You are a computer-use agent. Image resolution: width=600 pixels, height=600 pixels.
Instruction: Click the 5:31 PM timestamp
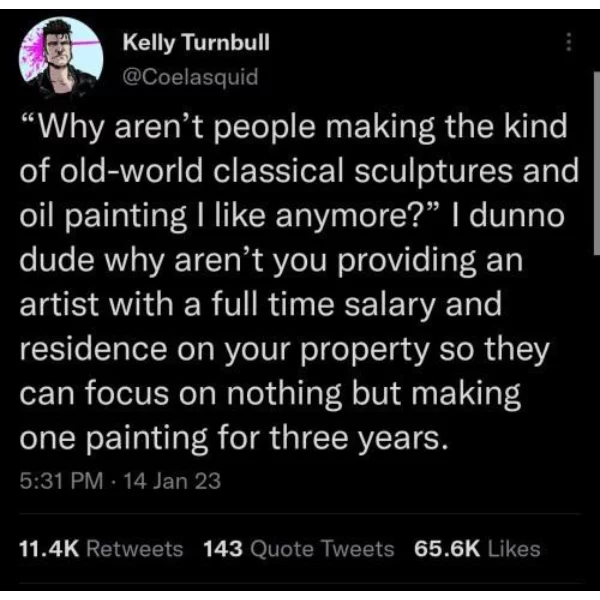coord(61,481)
